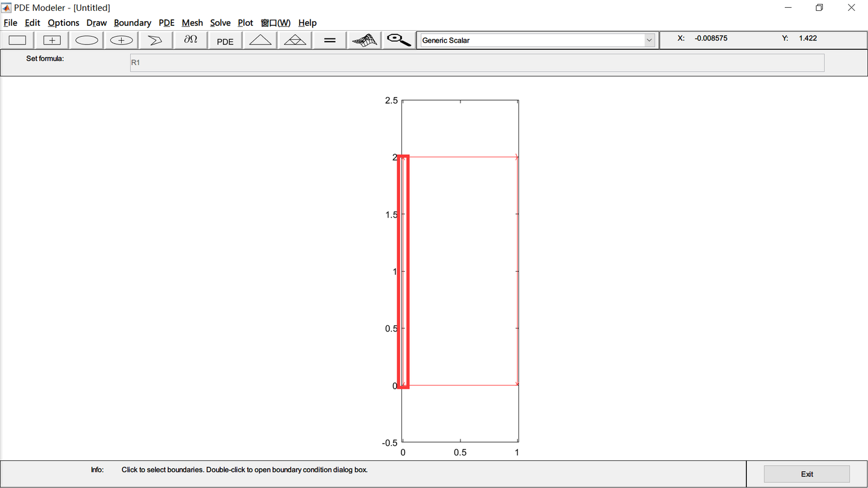Select the Polygon draw tool
This screenshot has width=868, height=488.
point(156,40)
